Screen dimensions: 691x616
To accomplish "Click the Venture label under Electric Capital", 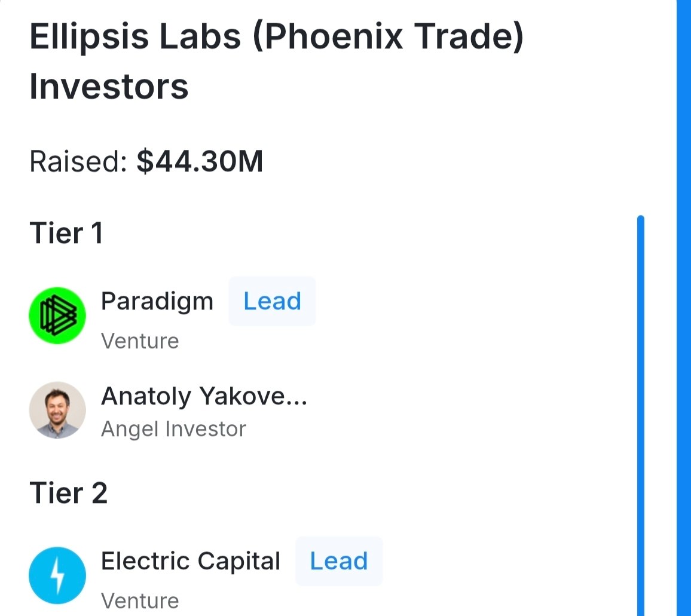I will pos(140,601).
